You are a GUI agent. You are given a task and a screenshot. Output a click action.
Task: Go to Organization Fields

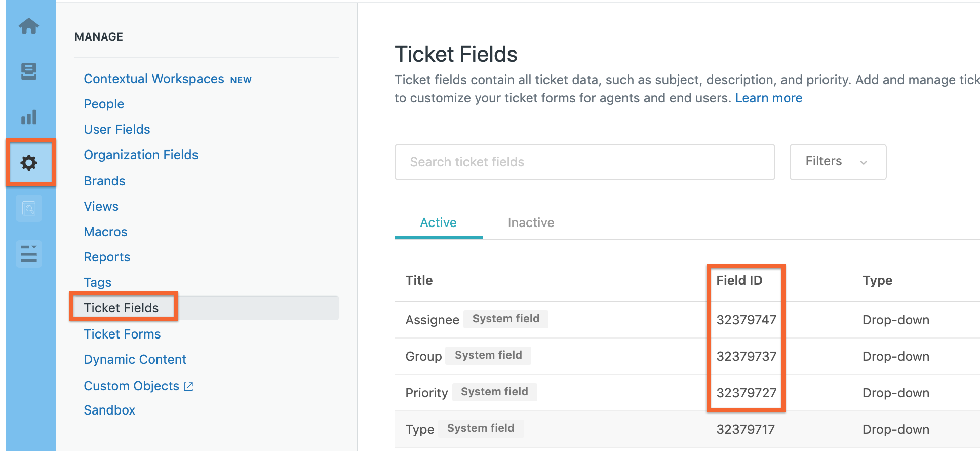[141, 155]
